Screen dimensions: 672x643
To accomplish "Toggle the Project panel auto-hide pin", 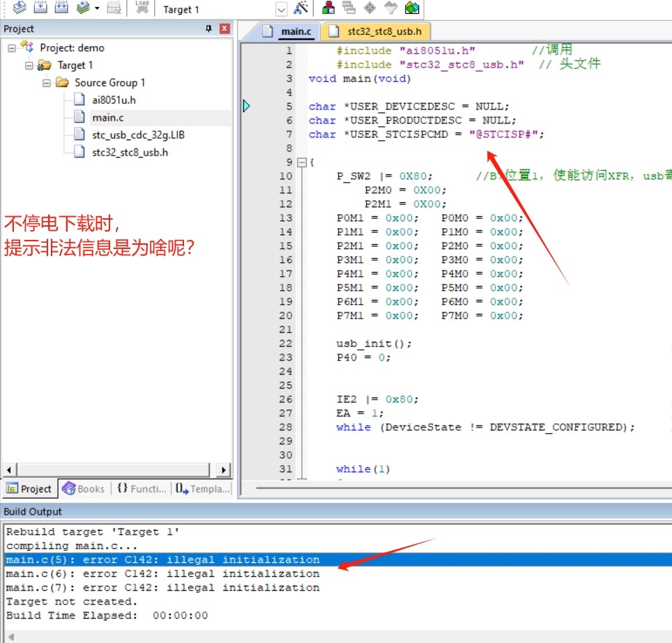I will pos(208,29).
